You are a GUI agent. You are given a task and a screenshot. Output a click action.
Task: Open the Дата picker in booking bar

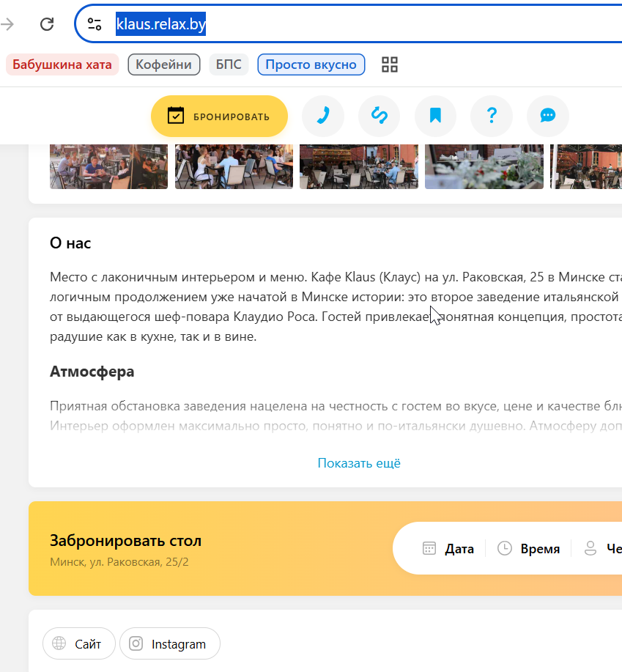pyautogui.click(x=448, y=549)
